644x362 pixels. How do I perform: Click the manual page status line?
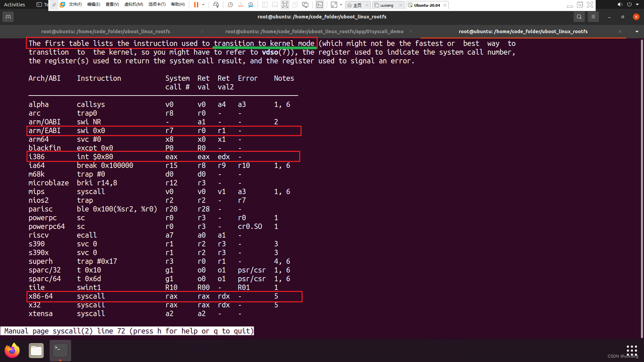(127, 331)
